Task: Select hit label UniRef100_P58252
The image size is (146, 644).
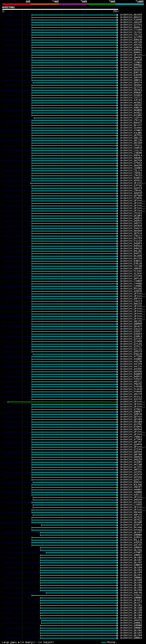Action: 131,384
